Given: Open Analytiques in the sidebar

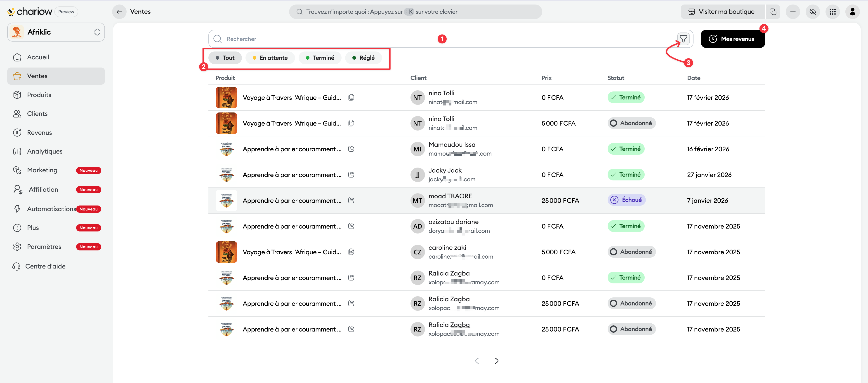Looking at the screenshot, I should [45, 151].
